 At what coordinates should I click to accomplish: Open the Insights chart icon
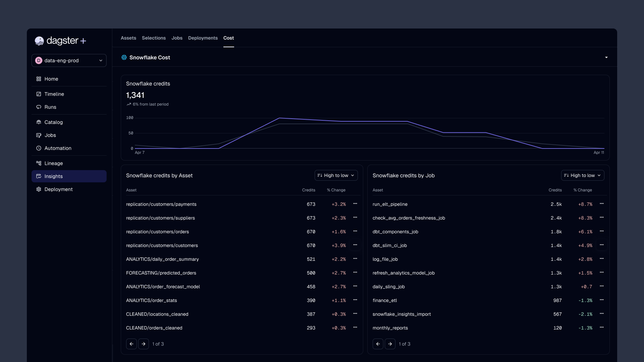[39, 176]
